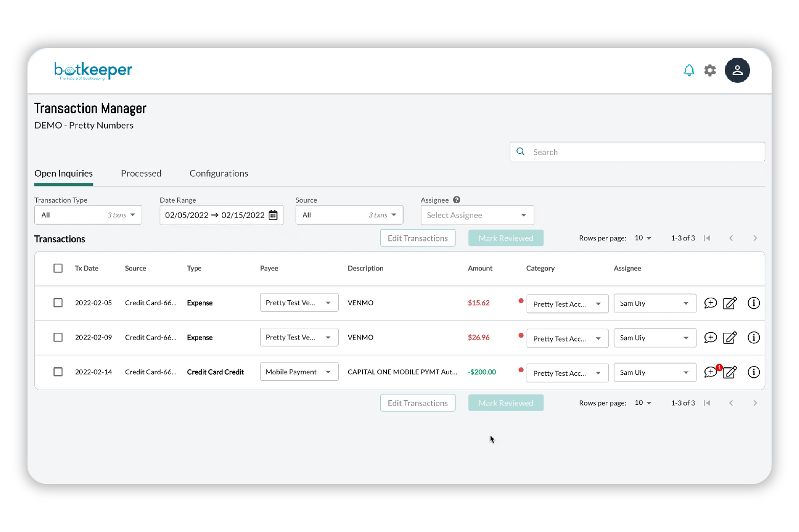Add a comment on the VENMO $15.62 transaction
This screenshot has height=532, width=799.
point(710,303)
